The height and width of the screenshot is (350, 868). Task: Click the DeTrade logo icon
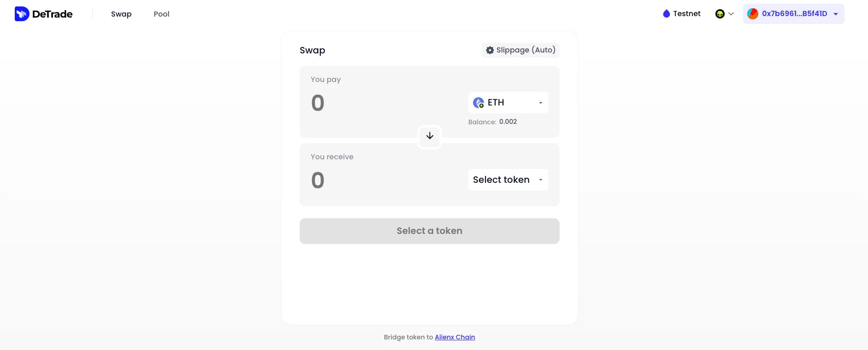pos(22,14)
